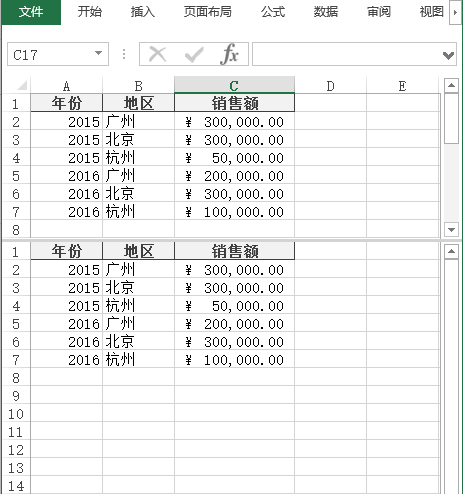
Task: Select 销售额 header cell in upper pane
Action: (234, 103)
